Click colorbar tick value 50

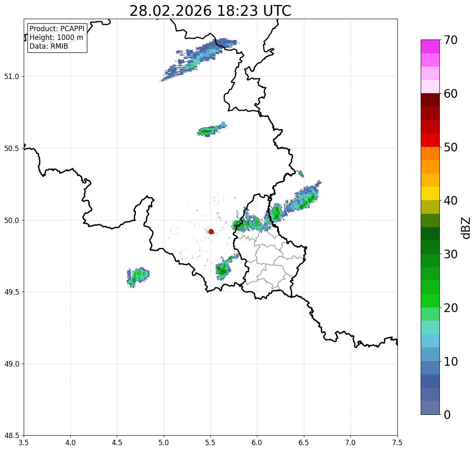450,147
